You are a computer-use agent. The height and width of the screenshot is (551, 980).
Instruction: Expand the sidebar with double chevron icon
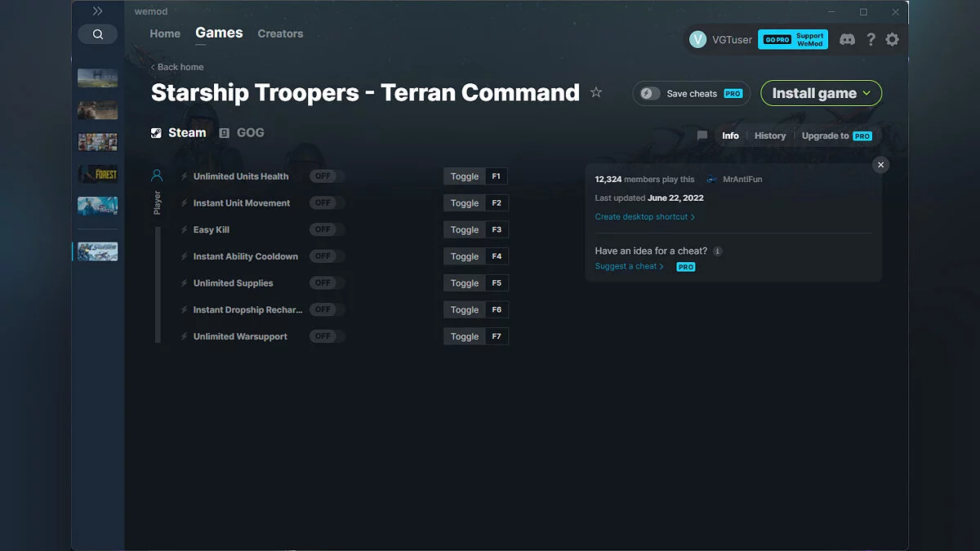[97, 11]
